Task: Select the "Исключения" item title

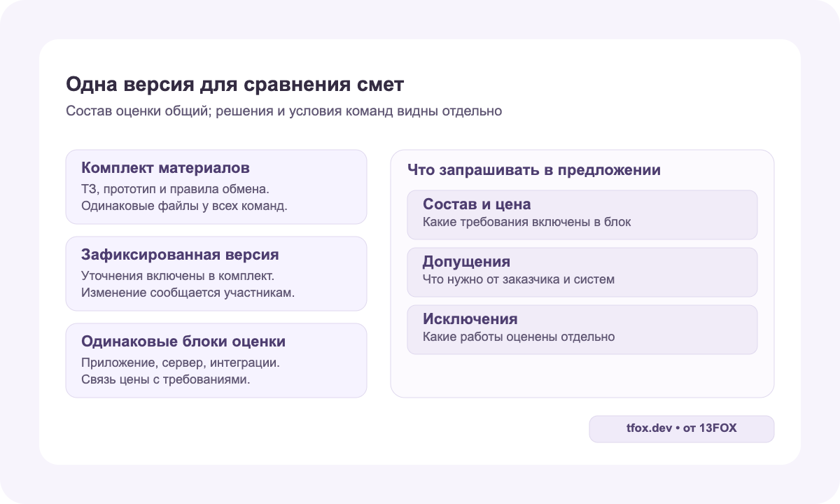Action: 470,319
